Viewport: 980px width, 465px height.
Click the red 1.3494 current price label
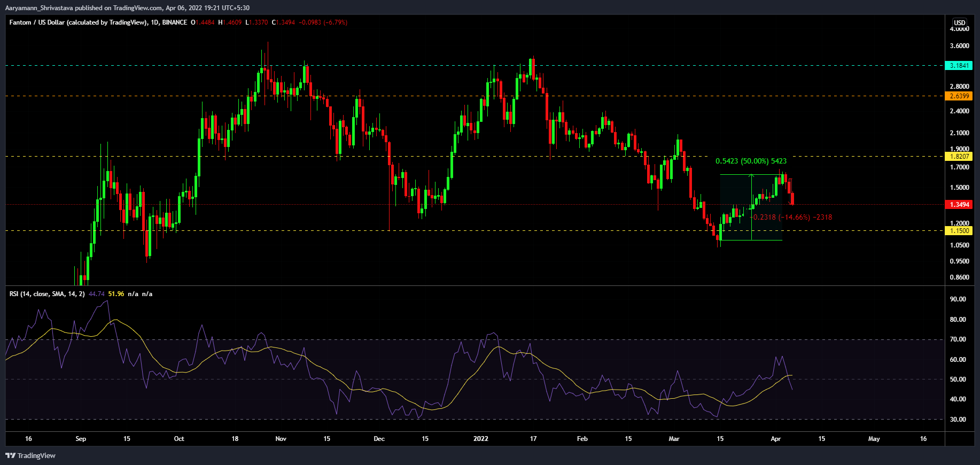[959, 205]
